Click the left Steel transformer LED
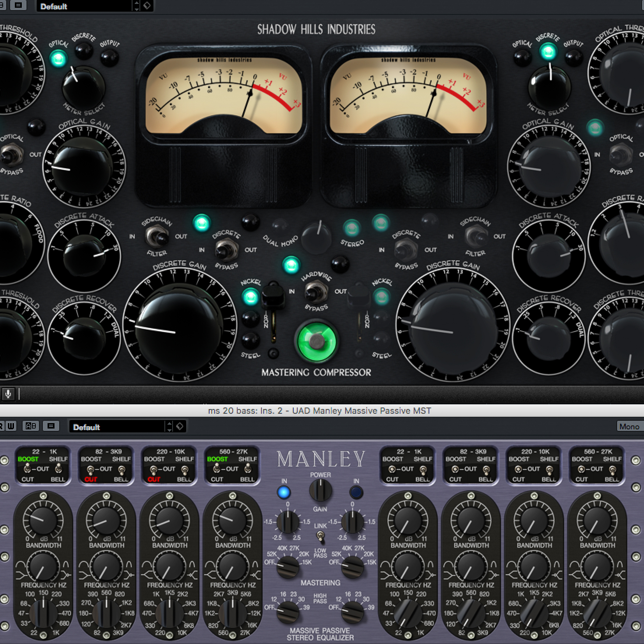644x644 pixels. point(251,341)
